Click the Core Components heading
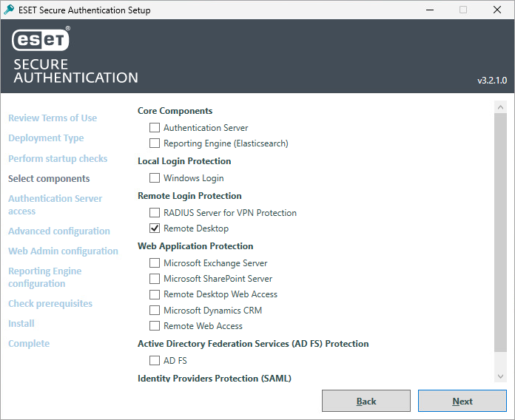 tap(175, 111)
